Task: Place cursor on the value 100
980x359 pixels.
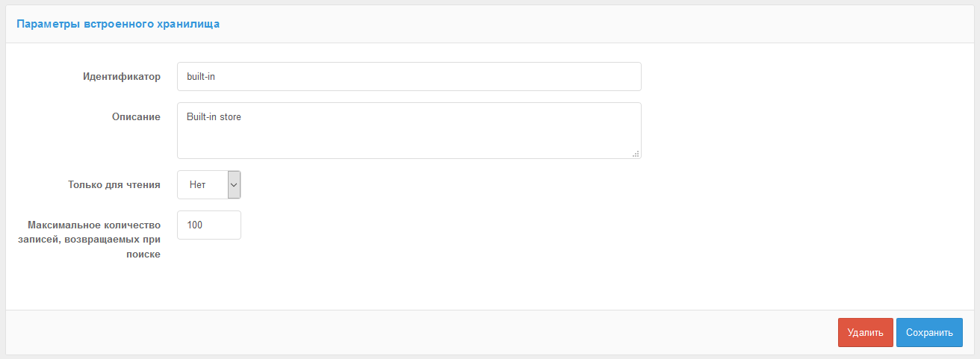Action: (x=194, y=225)
